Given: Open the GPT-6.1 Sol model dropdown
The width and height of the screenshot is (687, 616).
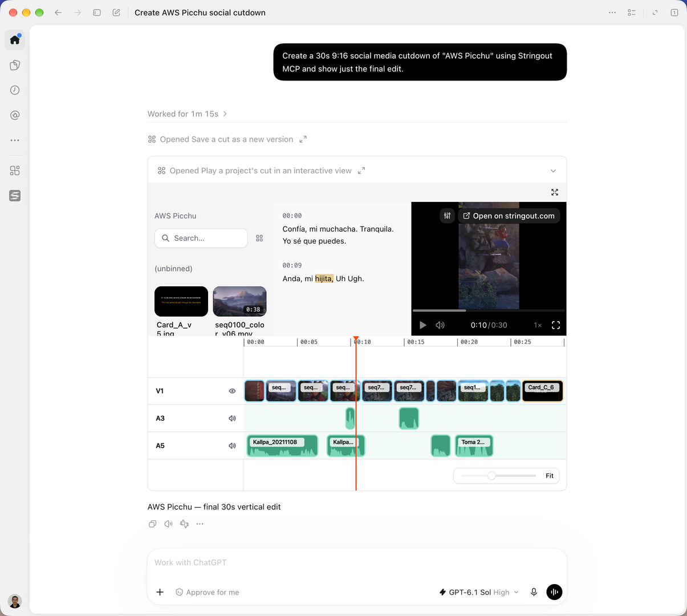Looking at the screenshot, I should point(479,592).
